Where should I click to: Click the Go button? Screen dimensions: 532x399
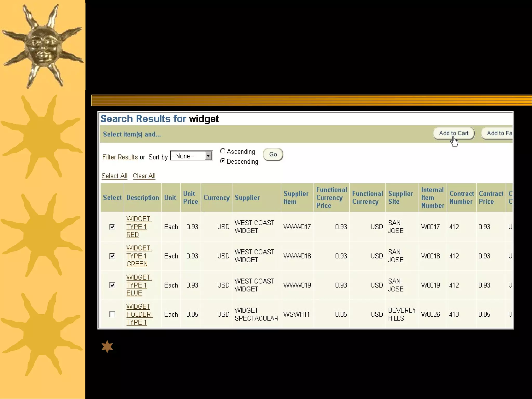(x=273, y=155)
